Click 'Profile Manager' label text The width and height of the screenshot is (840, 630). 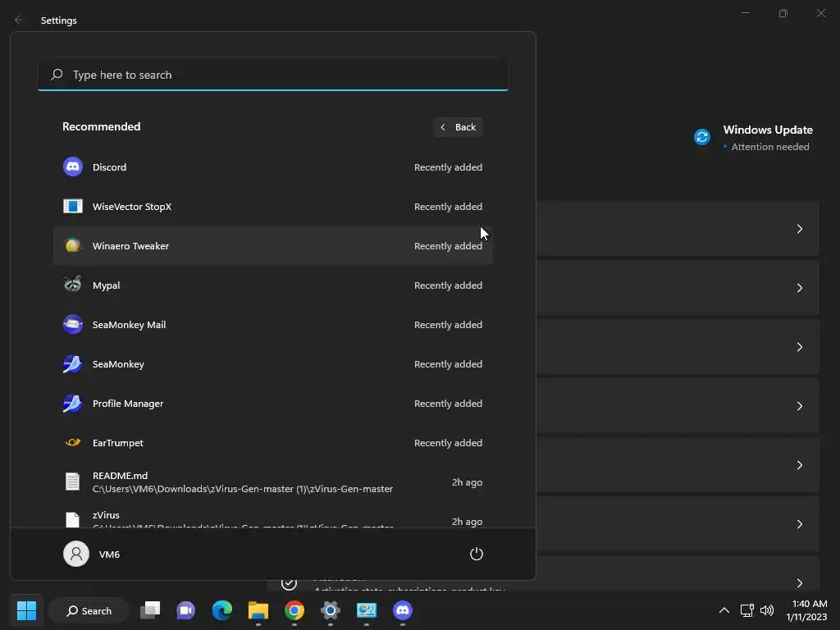pos(128,404)
